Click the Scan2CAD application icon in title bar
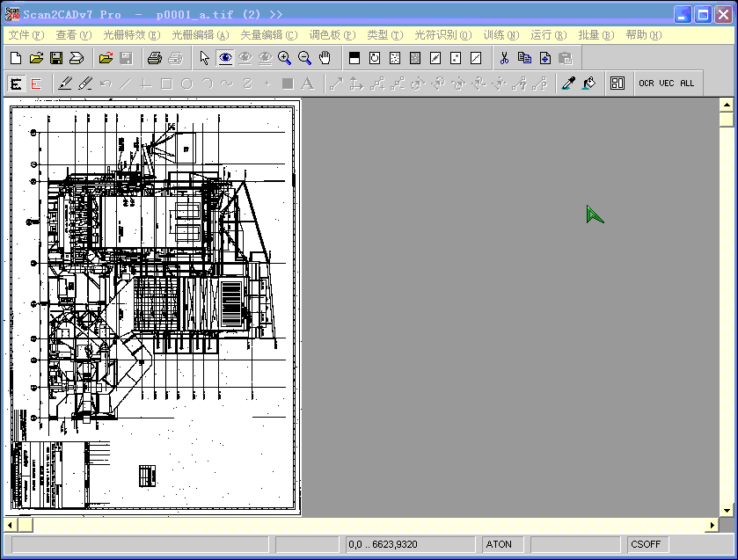Screen dimensions: 738x560 tap(12, 14)
